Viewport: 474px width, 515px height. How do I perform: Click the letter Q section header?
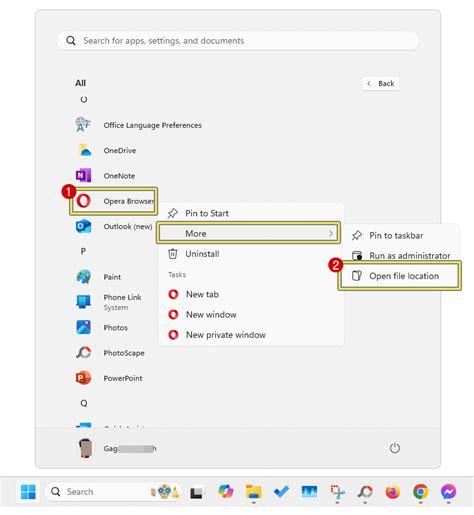tap(84, 403)
